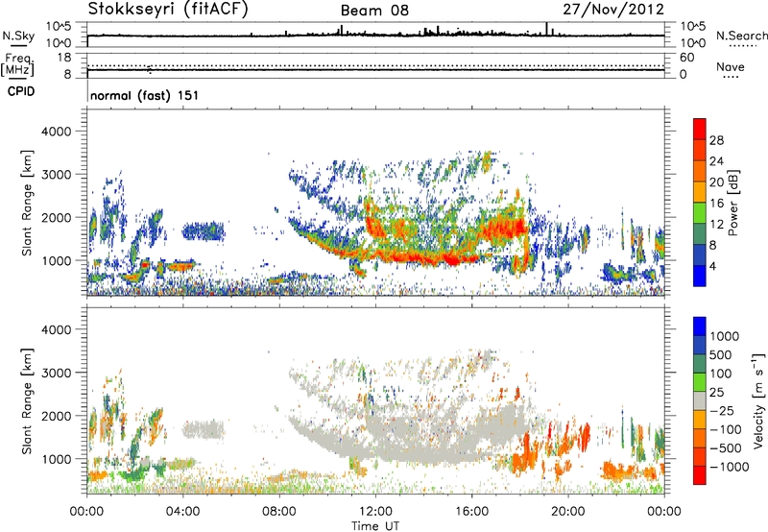Click the '1000' tick on velocity colorbar
Viewport: 768px width, 532px height.
pyautogui.click(x=725, y=336)
